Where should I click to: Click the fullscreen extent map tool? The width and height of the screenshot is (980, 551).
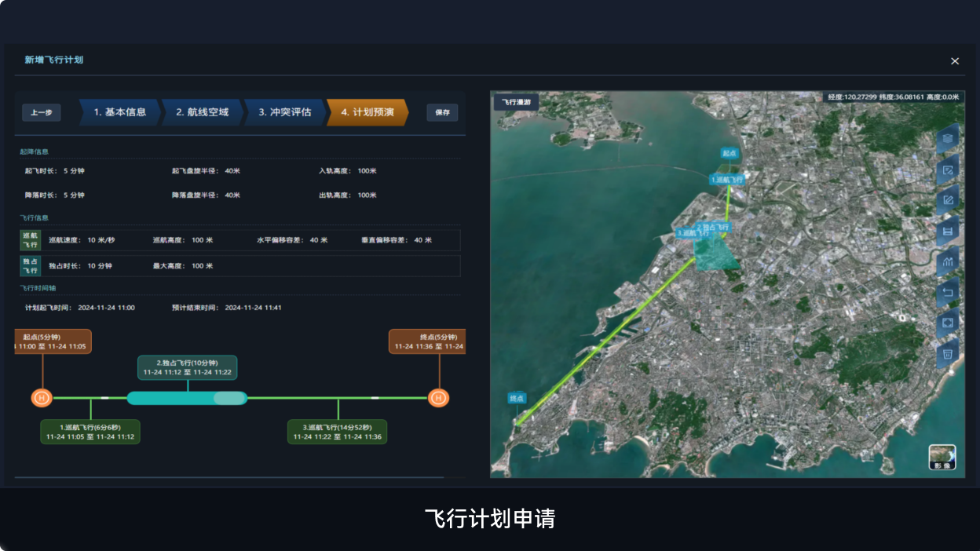[948, 323]
